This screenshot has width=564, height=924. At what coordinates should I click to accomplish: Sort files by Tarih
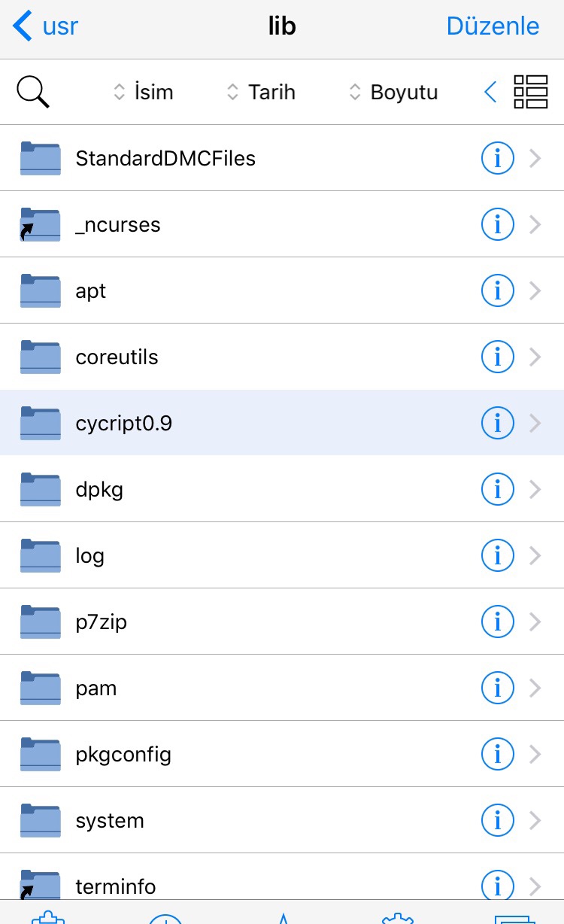(x=261, y=93)
